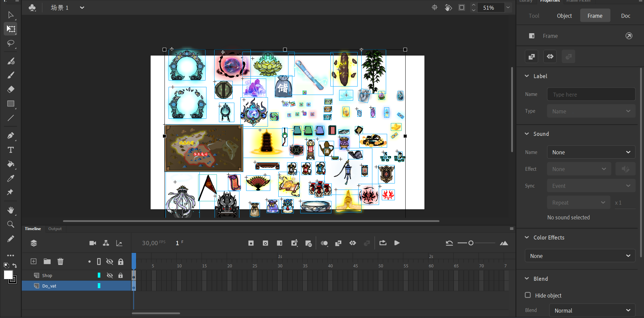Play the timeline animation
The width and height of the screenshot is (644, 318).
pyautogui.click(x=397, y=243)
